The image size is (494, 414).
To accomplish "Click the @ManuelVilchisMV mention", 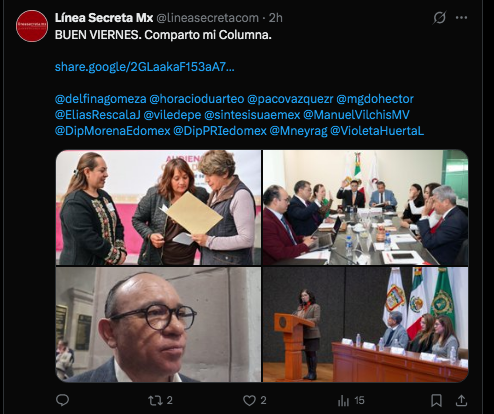I will coord(356,115).
